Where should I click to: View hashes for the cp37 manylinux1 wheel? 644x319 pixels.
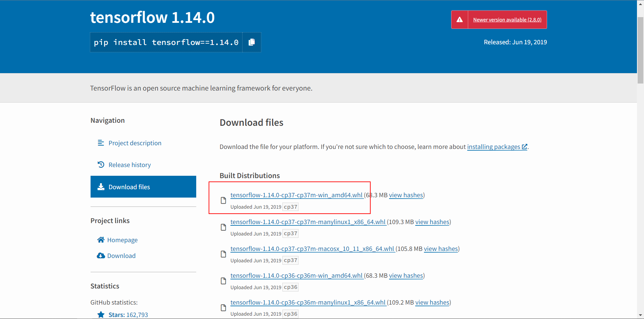coord(432,222)
